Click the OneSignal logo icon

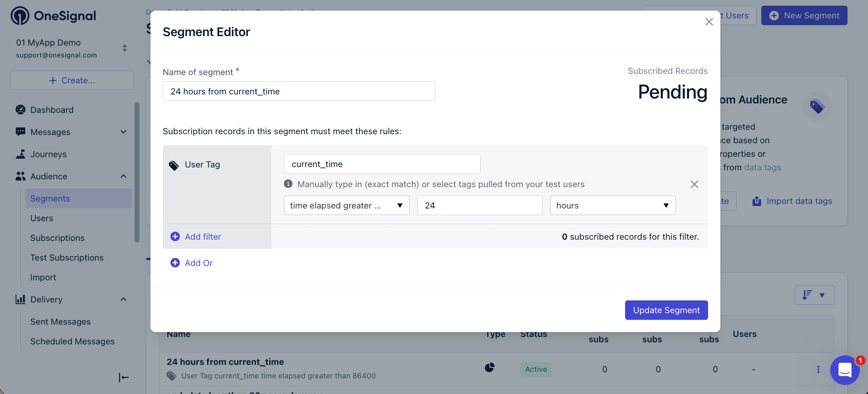tap(20, 16)
